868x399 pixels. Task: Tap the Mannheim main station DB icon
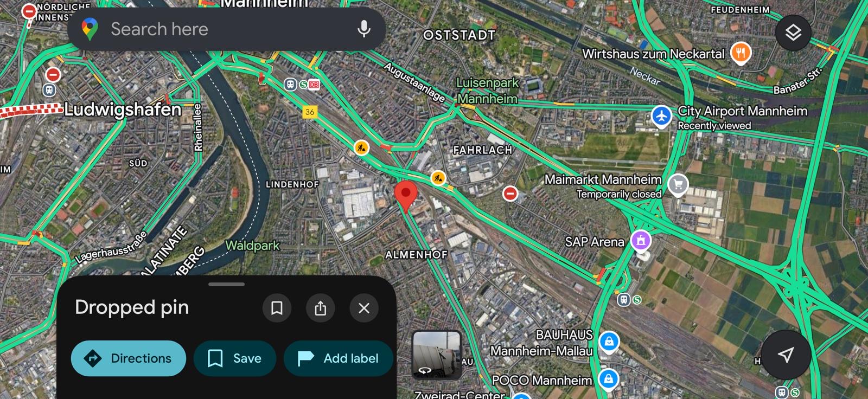pos(314,85)
